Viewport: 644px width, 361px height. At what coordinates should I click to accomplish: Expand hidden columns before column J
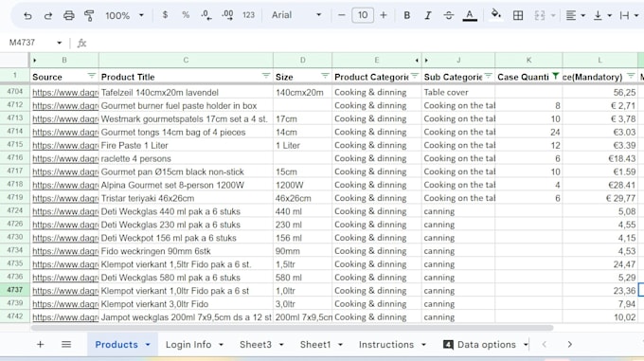pos(426,61)
